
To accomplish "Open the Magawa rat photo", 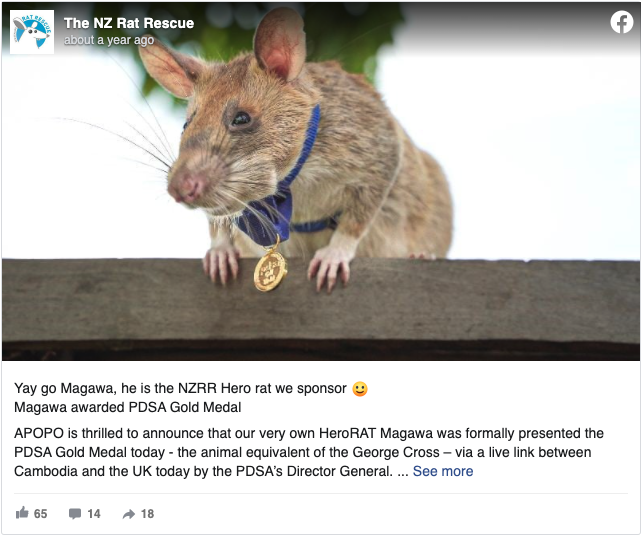I will tap(321, 182).
